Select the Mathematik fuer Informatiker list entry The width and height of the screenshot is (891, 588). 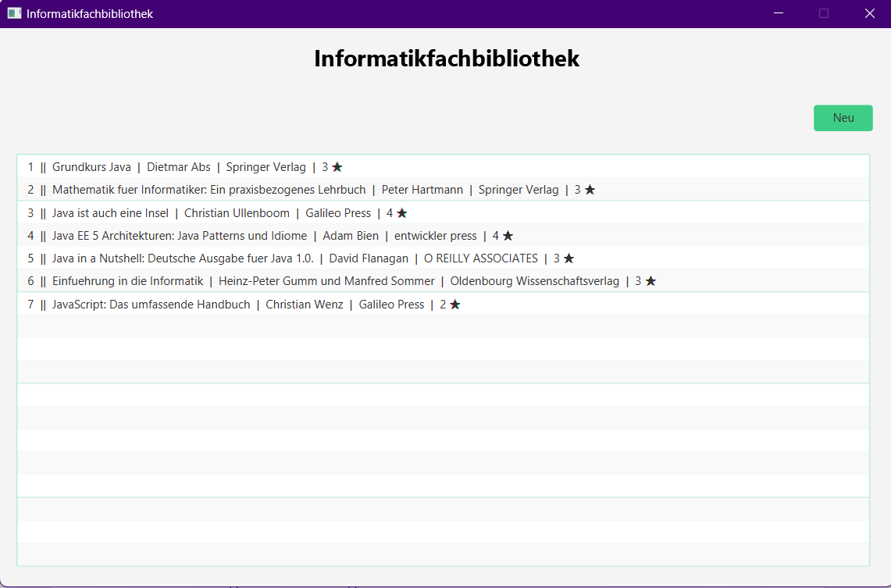(208, 190)
